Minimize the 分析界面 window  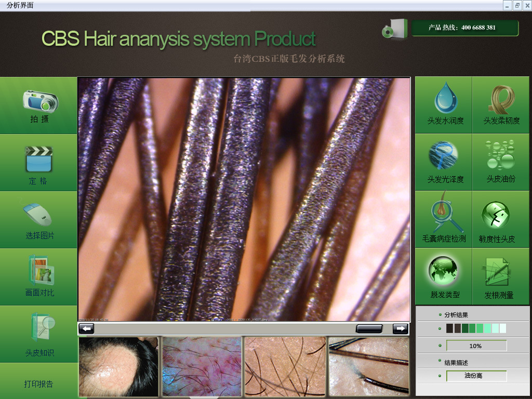point(507,5)
